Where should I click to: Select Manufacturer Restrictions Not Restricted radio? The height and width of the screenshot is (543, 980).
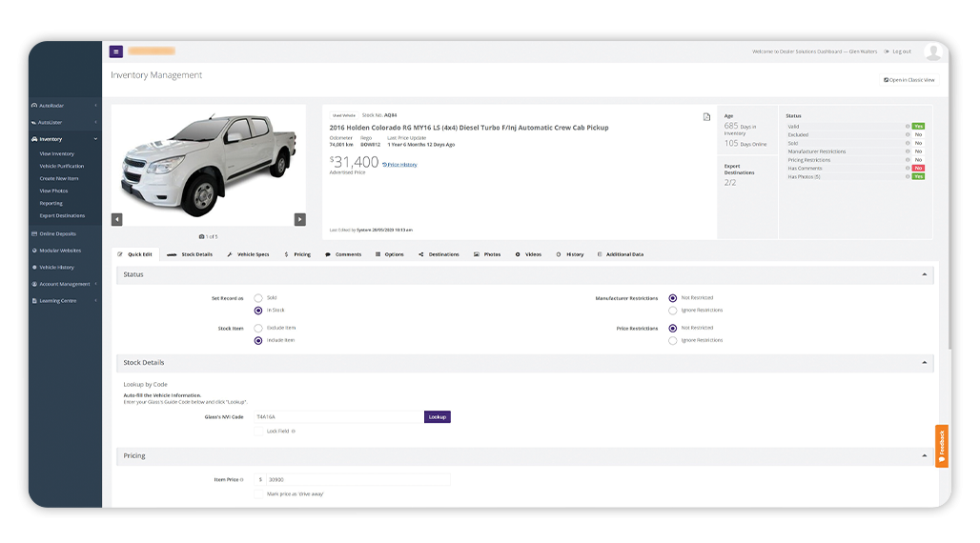coord(672,298)
